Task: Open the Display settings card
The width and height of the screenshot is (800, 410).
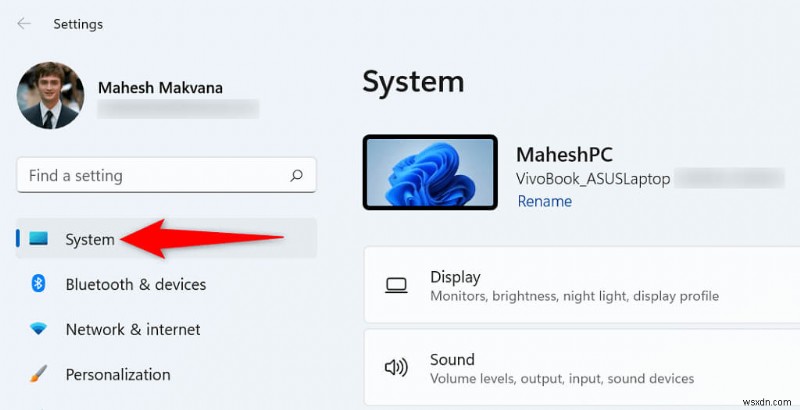Action: point(582,285)
